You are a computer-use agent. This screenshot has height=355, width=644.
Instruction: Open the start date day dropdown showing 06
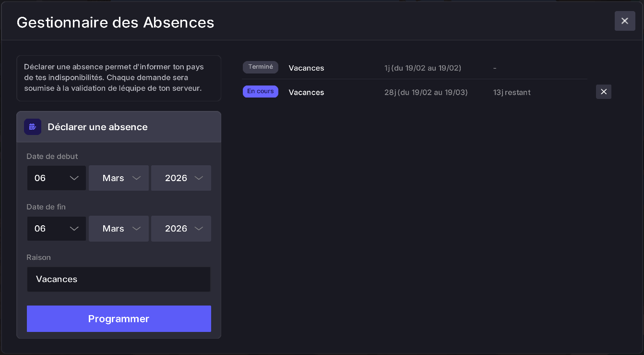point(56,178)
